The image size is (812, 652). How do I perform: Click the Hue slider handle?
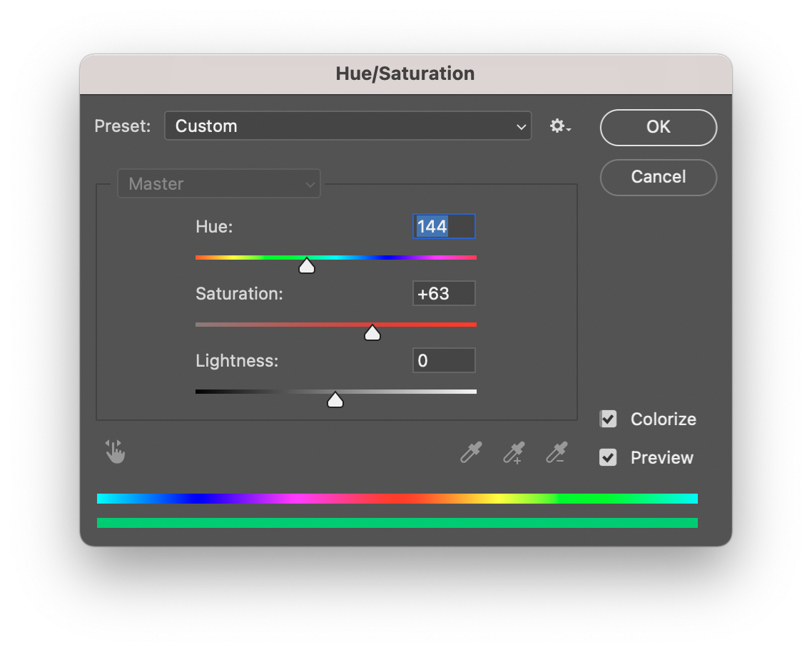[x=307, y=265]
